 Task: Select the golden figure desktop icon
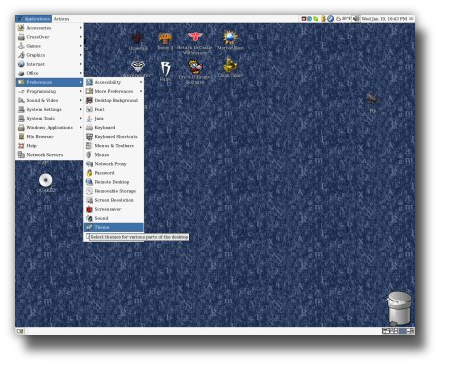click(230, 65)
